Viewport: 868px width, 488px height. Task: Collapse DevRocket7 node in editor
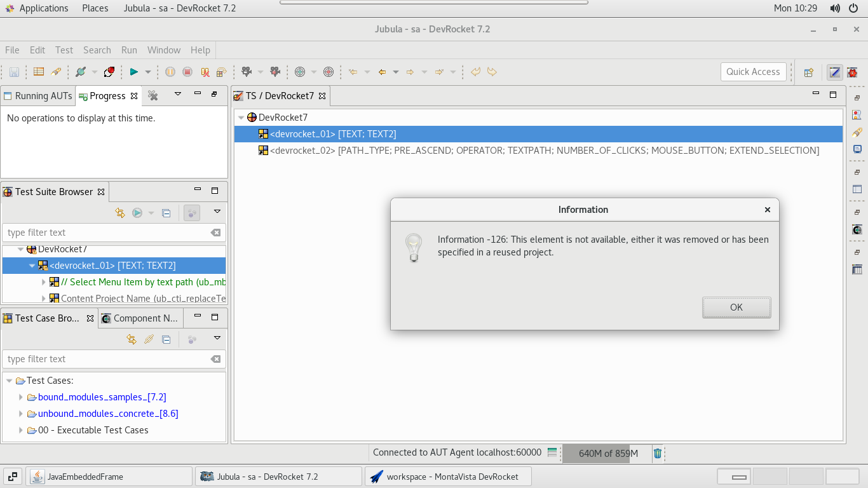(x=241, y=118)
